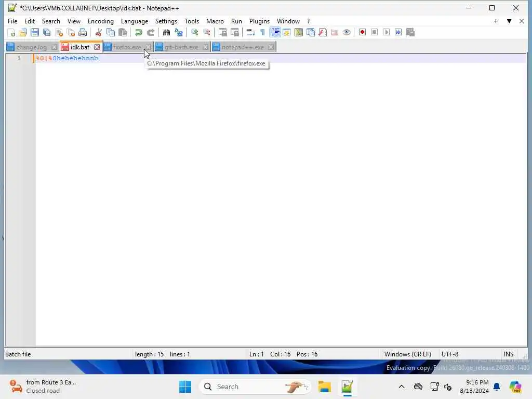Toggle the Function List panel icon
This screenshot has height=399, width=532.
pos(323,32)
